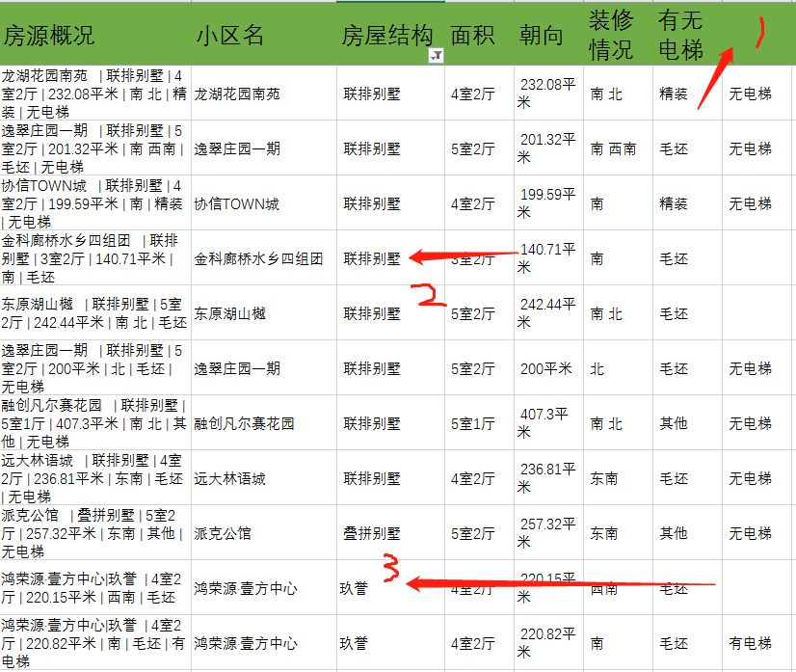The height and width of the screenshot is (672, 796).
Task: Click 无电梯 cell in the 龙湖花园南苑 row
Action: coord(756,93)
